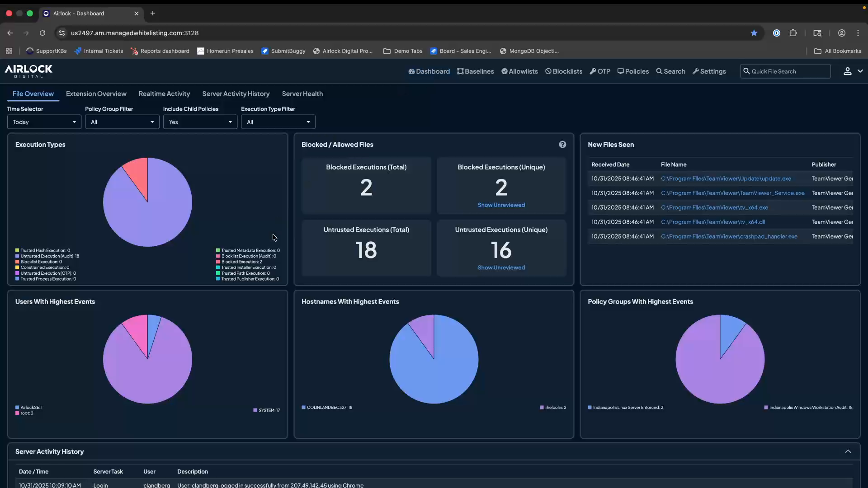Image resolution: width=868 pixels, height=488 pixels.
Task: Expand the Execution Type Filter dropdown
Action: click(x=278, y=122)
